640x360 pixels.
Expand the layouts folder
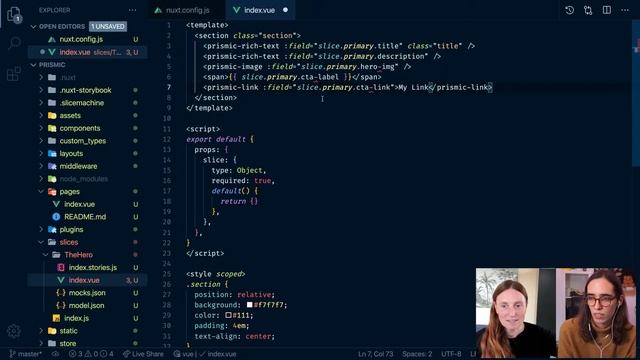point(88,153)
